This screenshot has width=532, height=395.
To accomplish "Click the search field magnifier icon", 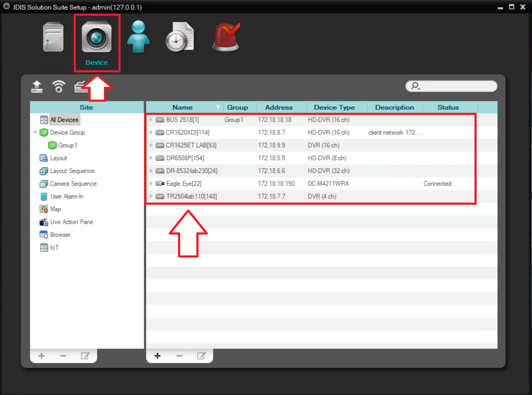I will pos(415,86).
